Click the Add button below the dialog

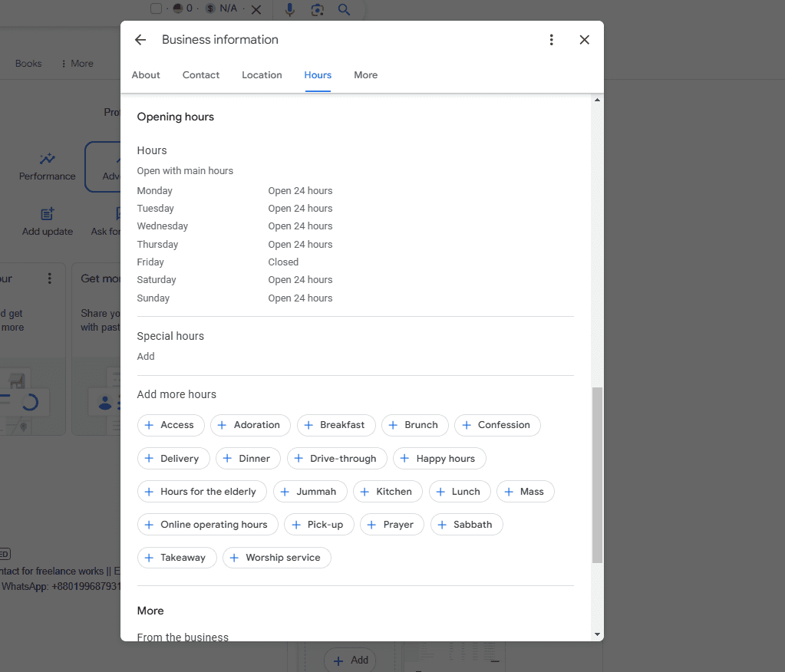(x=350, y=660)
